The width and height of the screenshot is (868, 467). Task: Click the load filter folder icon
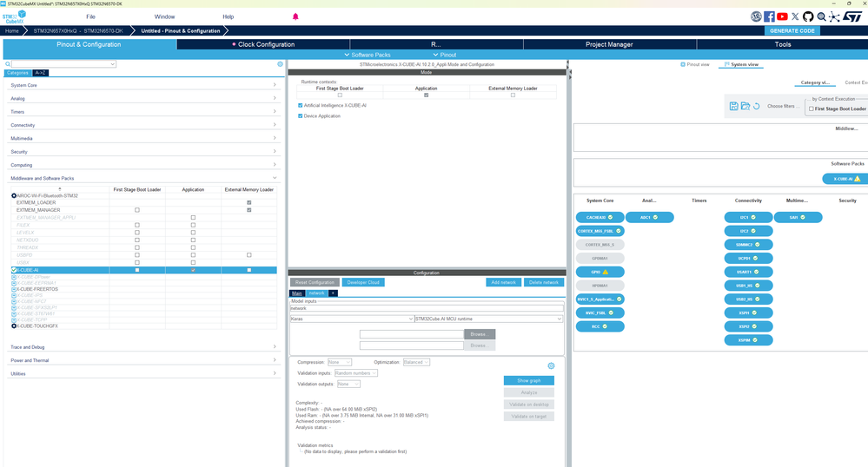point(745,106)
